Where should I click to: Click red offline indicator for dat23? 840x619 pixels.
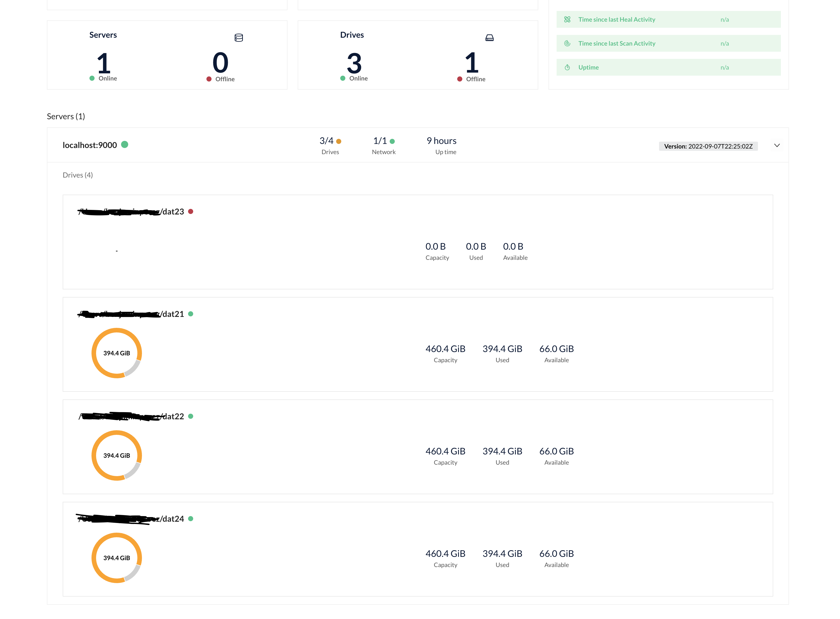[x=190, y=211]
